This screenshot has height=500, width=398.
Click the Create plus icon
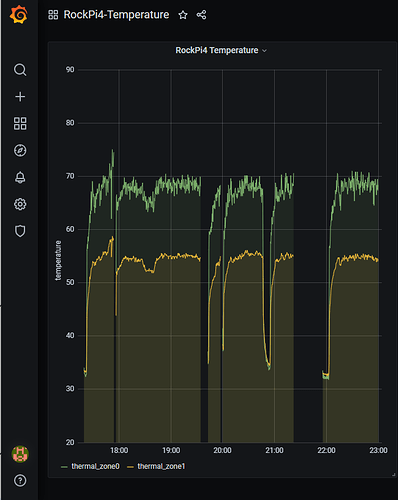point(20,97)
